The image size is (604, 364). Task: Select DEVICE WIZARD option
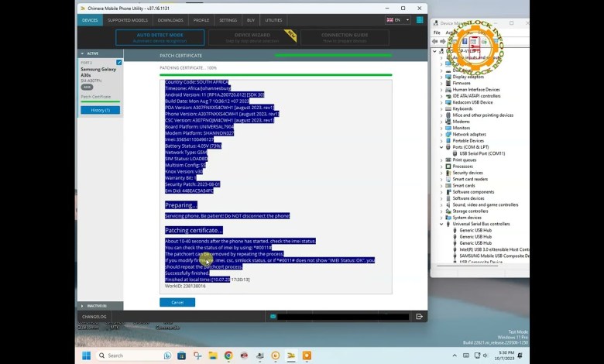click(252, 37)
